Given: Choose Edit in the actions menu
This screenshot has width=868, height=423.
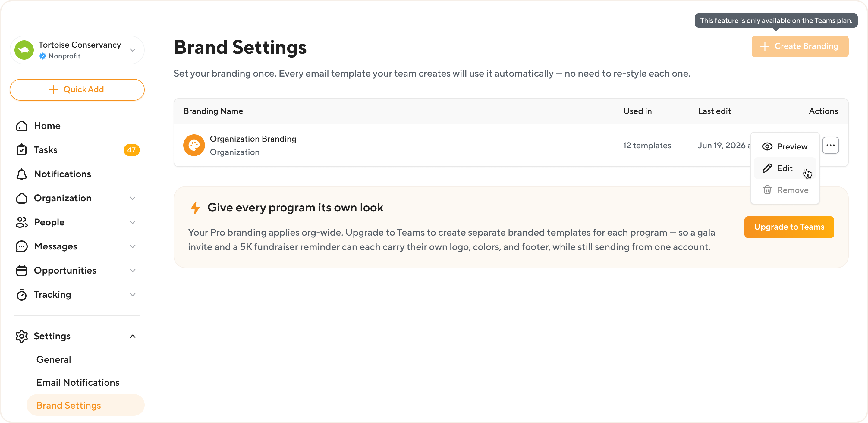Looking at the screenshot, I should [785, 168].
